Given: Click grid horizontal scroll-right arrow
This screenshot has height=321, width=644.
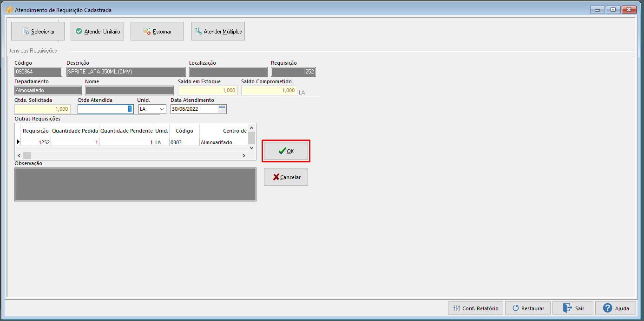Looking at the screenshot, I should (x=244, y=155).
